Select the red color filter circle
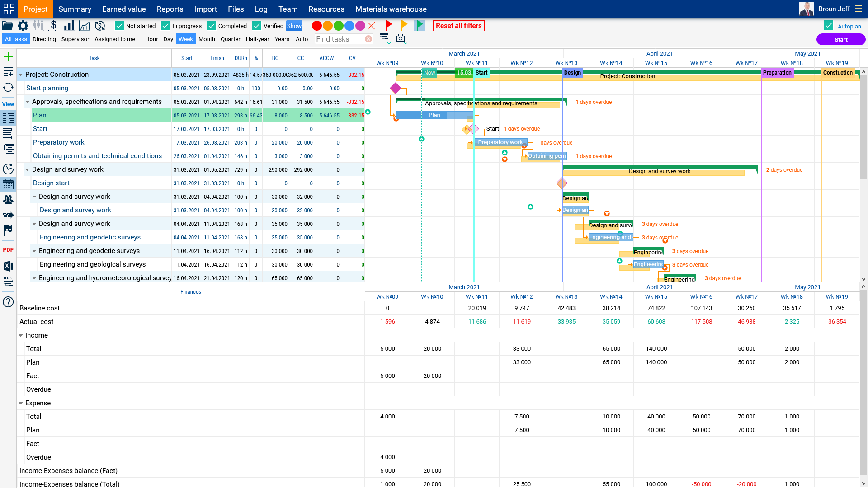 tap(317, 26)
